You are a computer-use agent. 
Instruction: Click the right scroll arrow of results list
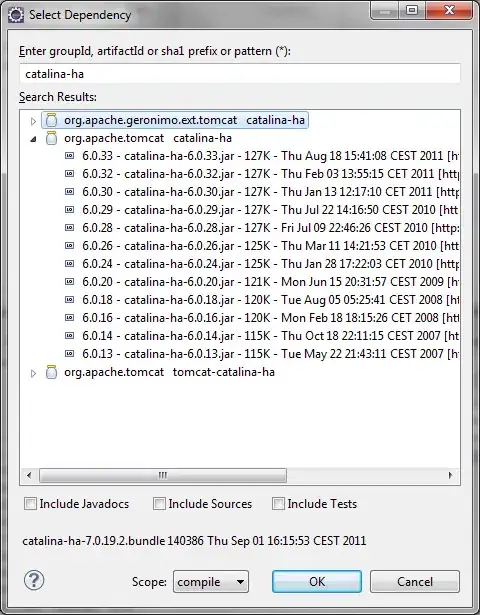[450, 475]
